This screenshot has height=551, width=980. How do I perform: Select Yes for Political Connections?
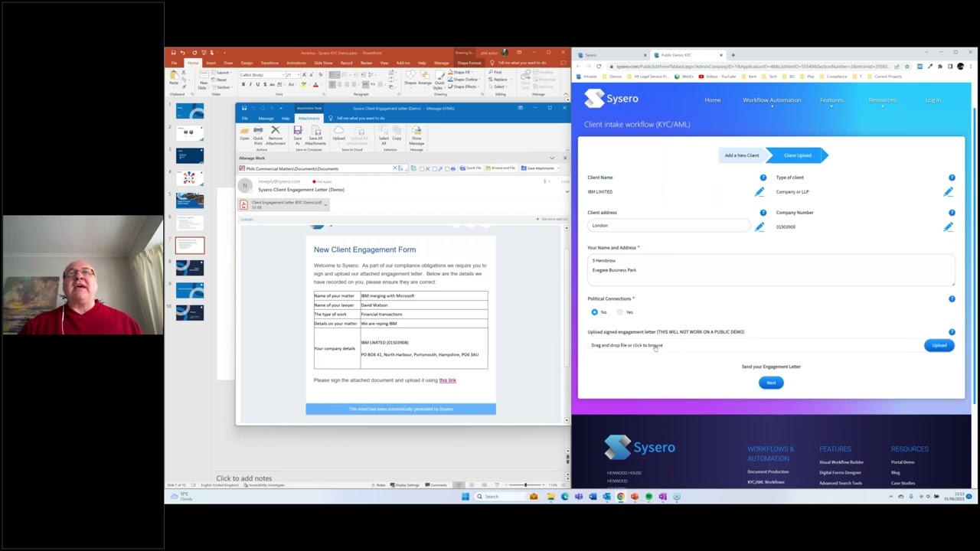pyautogui.click(x=620, y=312)
